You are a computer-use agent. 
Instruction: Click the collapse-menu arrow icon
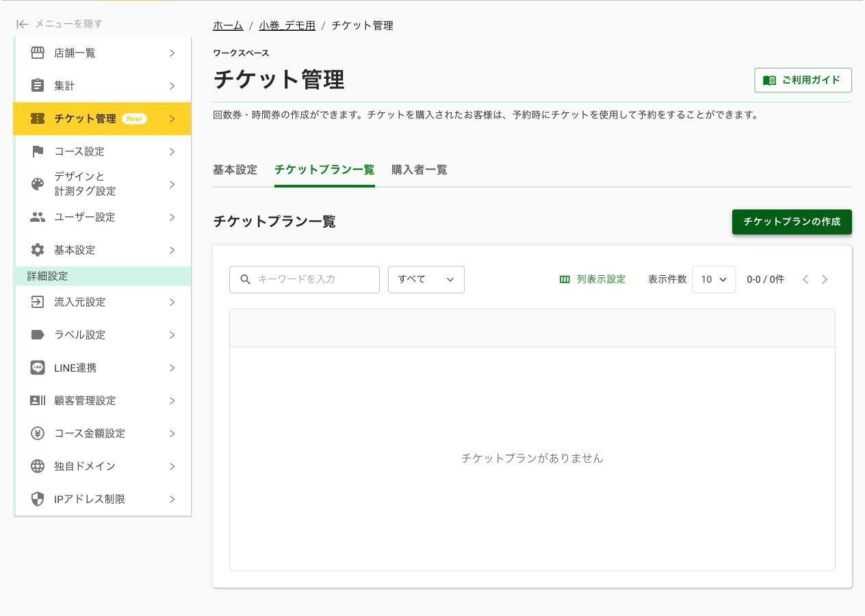[x=23, y=24]
